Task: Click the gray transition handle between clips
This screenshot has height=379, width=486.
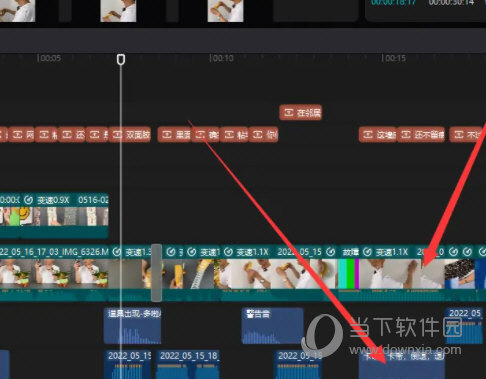Action: click(x=157, y=273)
